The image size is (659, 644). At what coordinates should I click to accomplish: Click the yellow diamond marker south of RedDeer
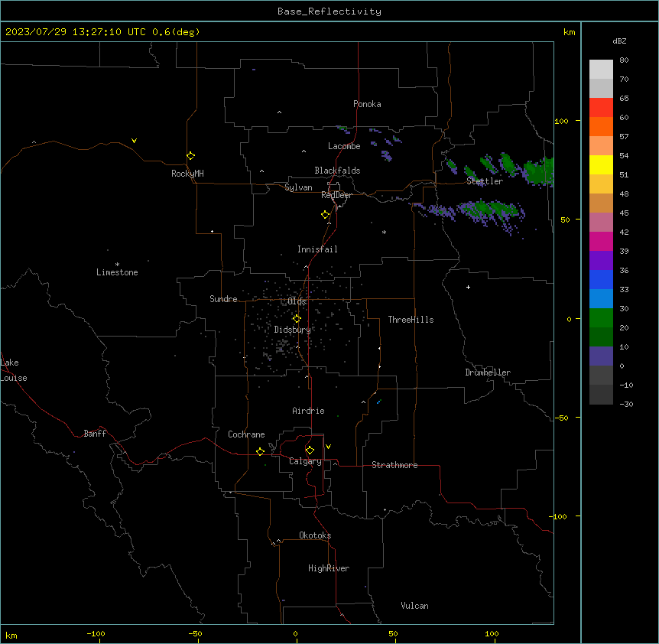pyautogui.click(x=325, y=215)
